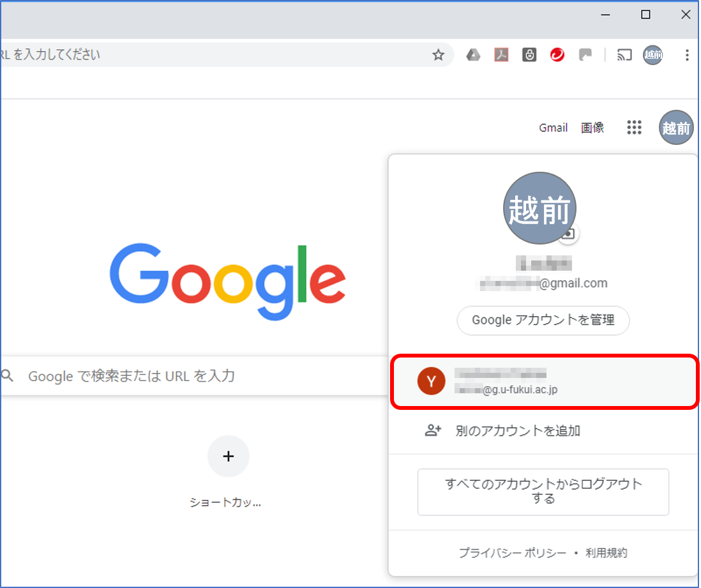Click the Google logo
The width and height of the screenshot is (701, 588).
coord(227,282)
